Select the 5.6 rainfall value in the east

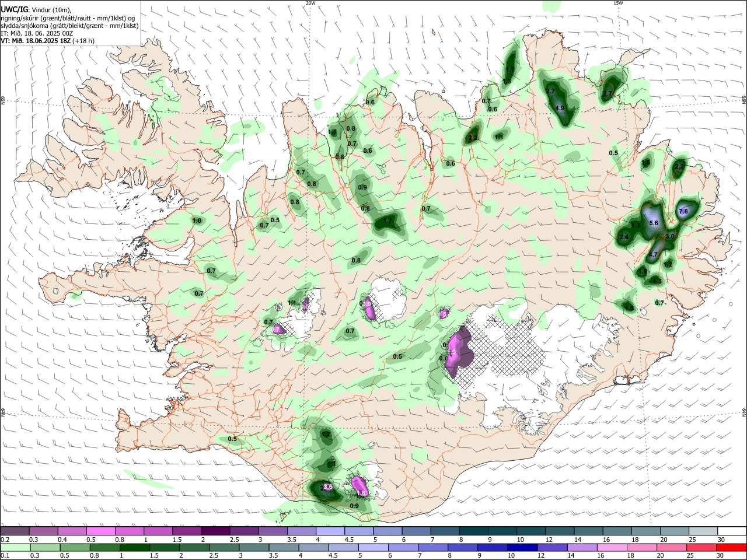(x=654, y=223)
